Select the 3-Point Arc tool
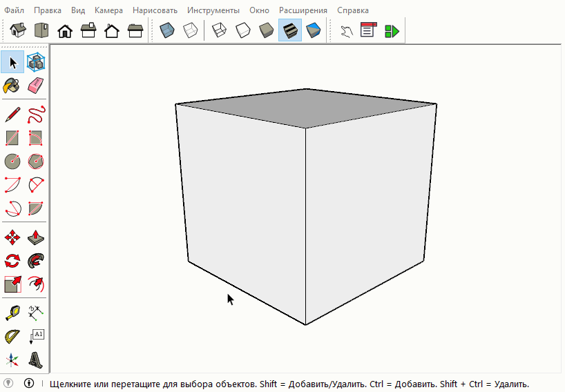The height and width of the screenshot is (392, 565). click(x=13, y=208)
